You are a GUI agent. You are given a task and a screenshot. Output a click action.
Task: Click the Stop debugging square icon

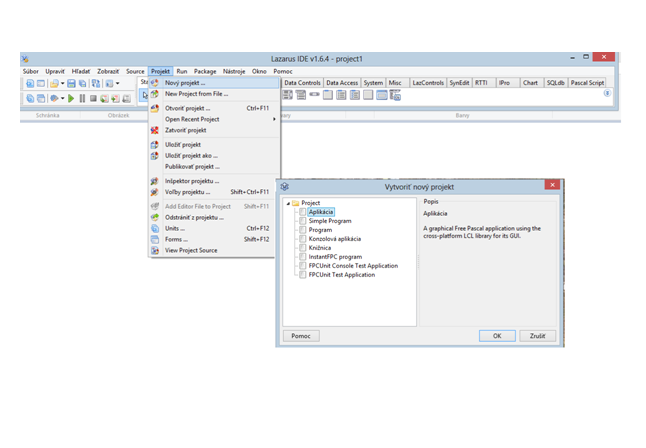pyautogui.click(x=93, y=98)
